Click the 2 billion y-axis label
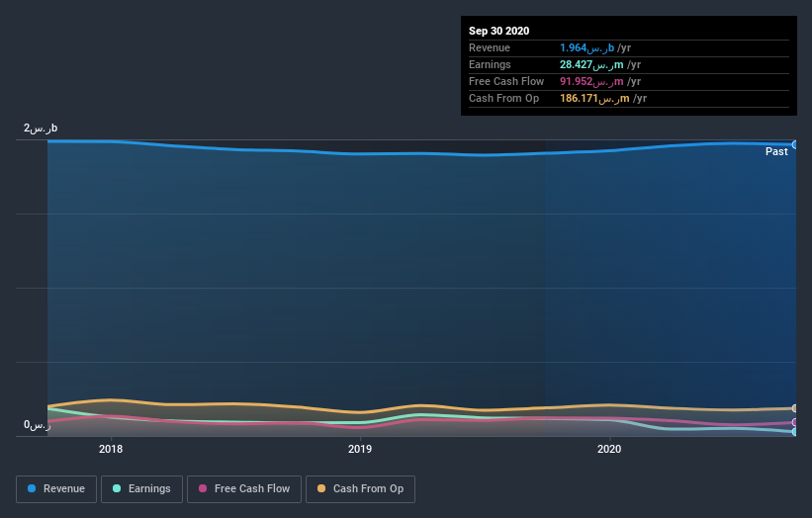This screenshot has width=812, height=518. 41,129
